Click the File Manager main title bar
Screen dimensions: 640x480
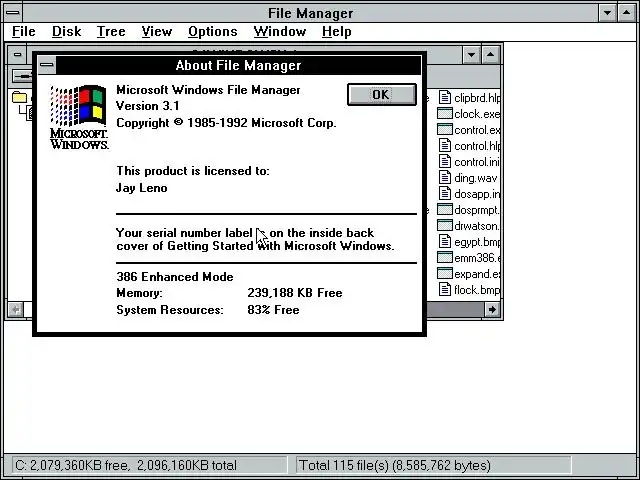(x=310, y=13)
